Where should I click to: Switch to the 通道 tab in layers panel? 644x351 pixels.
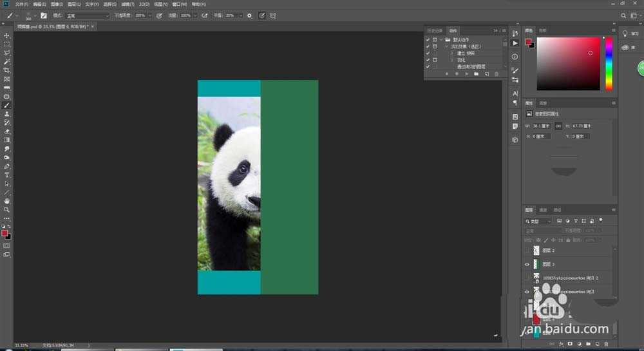[543, 210]
